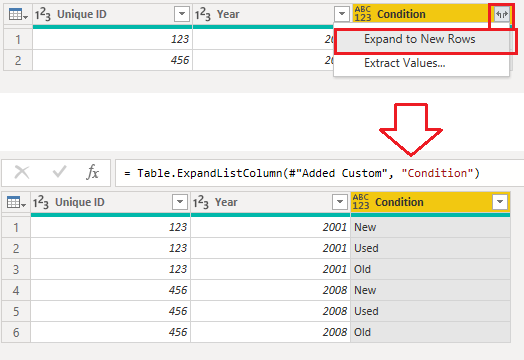Click data type icon of bottom Unique ID column

pos(41,203)
